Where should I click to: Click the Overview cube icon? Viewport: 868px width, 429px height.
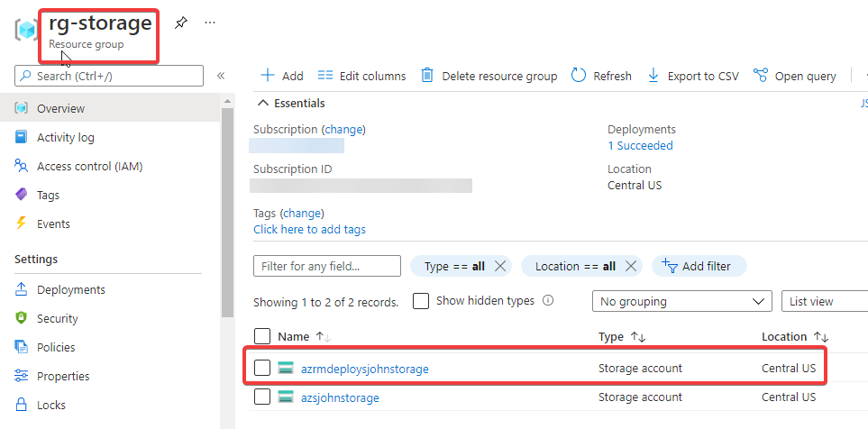[x=21, y=108]
